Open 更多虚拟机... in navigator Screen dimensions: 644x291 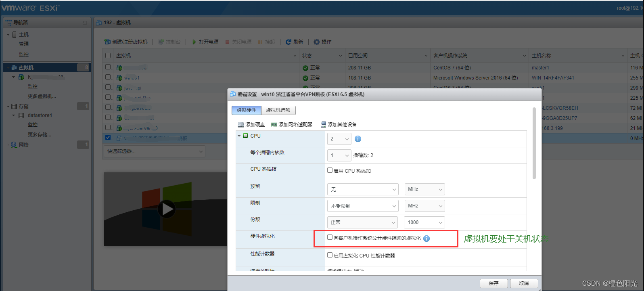[x=42, y=96]
